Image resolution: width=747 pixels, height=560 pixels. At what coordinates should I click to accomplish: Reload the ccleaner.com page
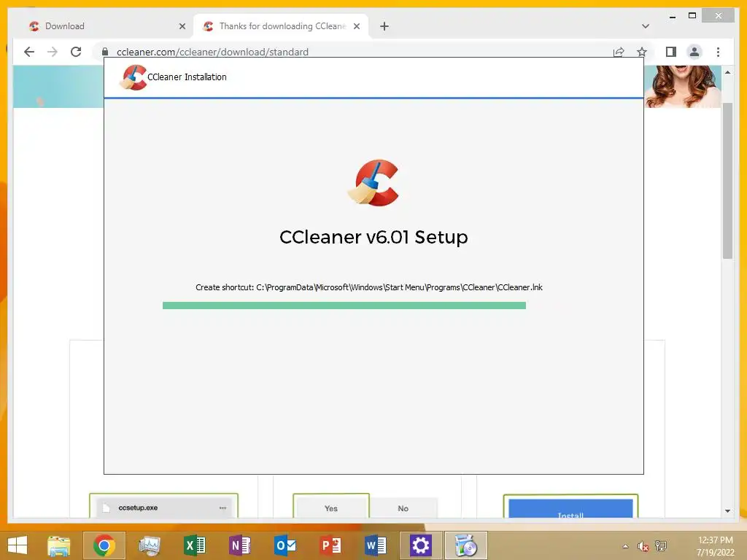76,52
